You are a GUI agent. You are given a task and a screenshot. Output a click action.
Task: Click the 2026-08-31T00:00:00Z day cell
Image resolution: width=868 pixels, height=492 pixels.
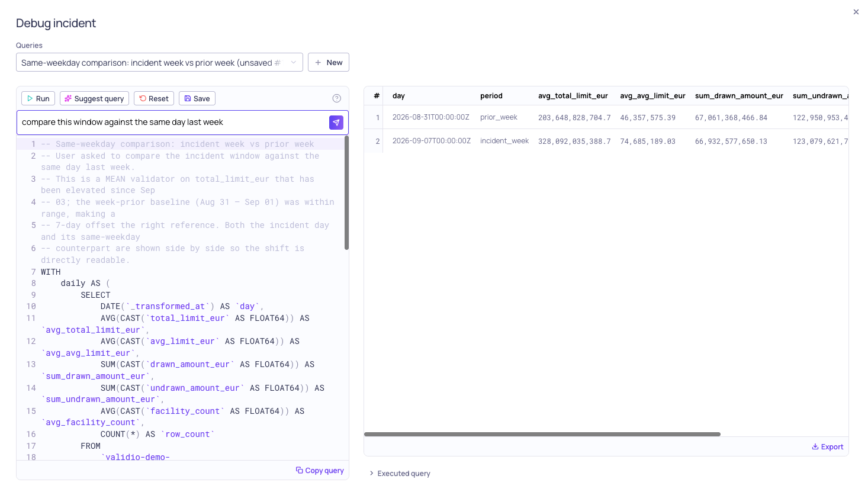(431, 117)
